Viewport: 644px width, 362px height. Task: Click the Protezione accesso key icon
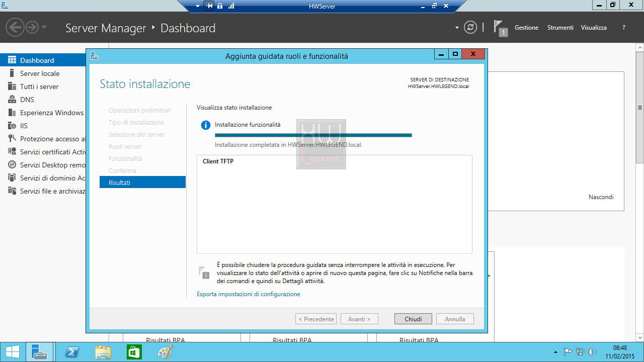(12, 138)
